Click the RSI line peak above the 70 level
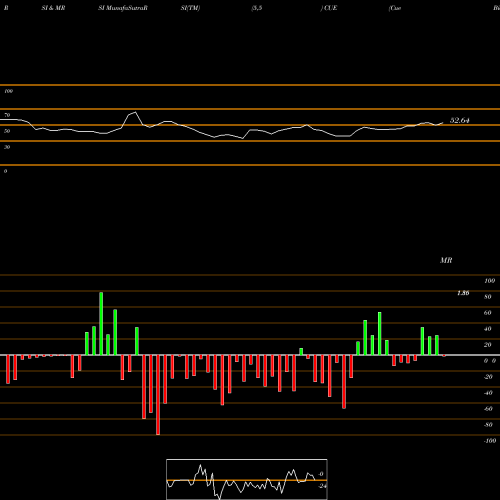 click(135, 112)
